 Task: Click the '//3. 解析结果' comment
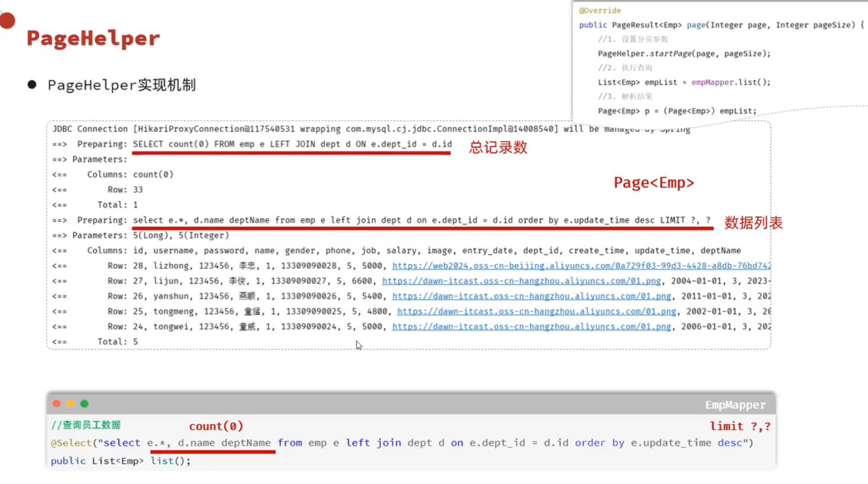625,96
